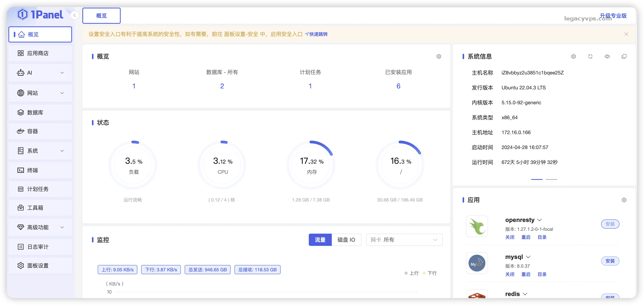
Task: Expand the mysql version dropdown arrow
Action: pos(528,257)
